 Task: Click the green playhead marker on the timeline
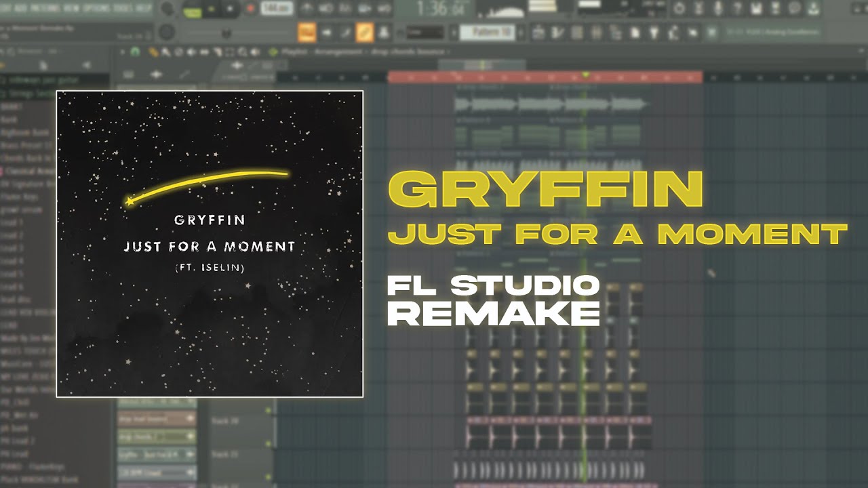(x=585, y=75)
